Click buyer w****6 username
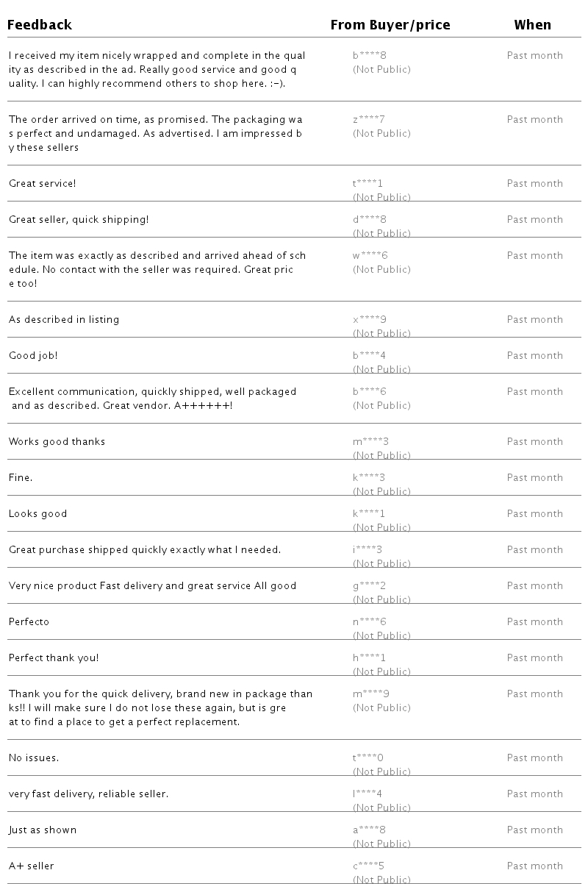 [x=370, y=255]
